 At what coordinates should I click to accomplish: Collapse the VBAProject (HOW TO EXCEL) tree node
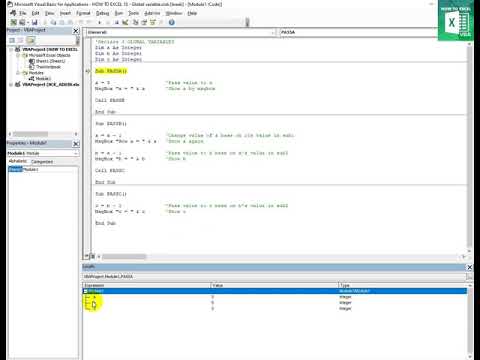pos(11,49)
